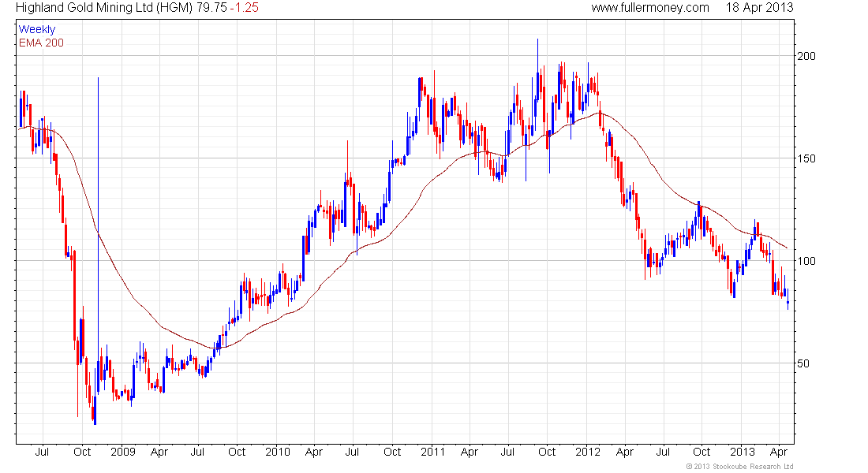Select the 150 price axis label
The width and height of the screenshot is (868, 473).
coord(806,158)
